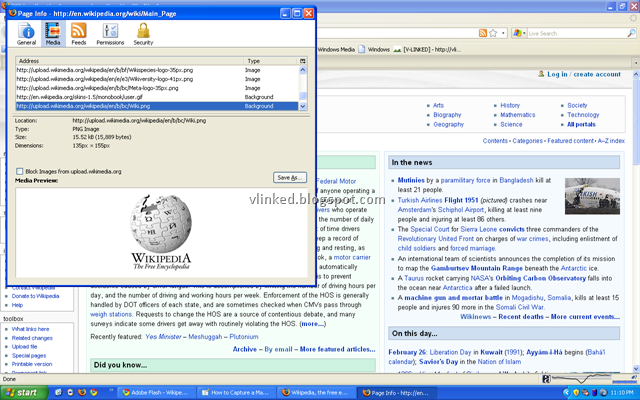Switch to Wikipedia, the free e... taskbar item
This screenshot has height=400, width=640.
tap(315, 393)
